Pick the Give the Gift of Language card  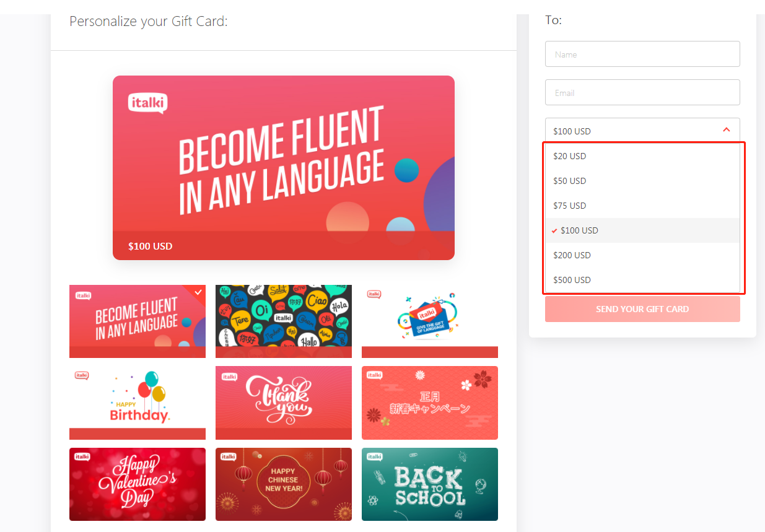[430, 321]
